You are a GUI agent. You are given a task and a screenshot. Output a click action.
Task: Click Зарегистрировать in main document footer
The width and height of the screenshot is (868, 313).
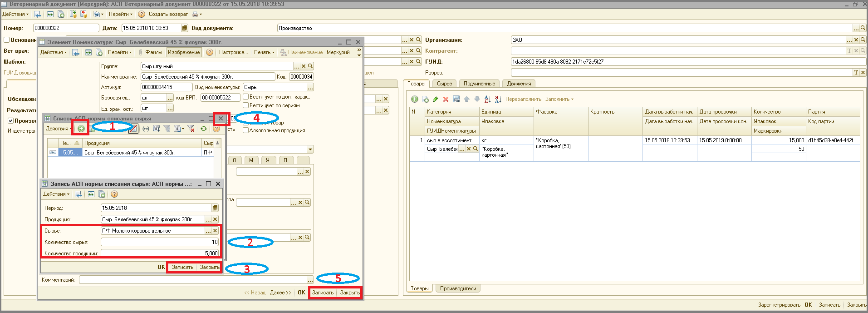click(779, 305)
